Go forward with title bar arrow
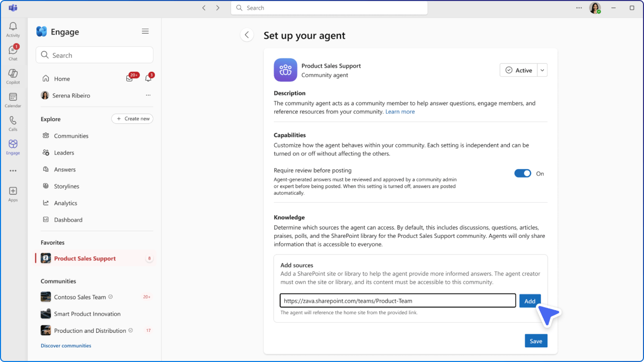This screenshot has height=362, width=644. tap(218, 8)
